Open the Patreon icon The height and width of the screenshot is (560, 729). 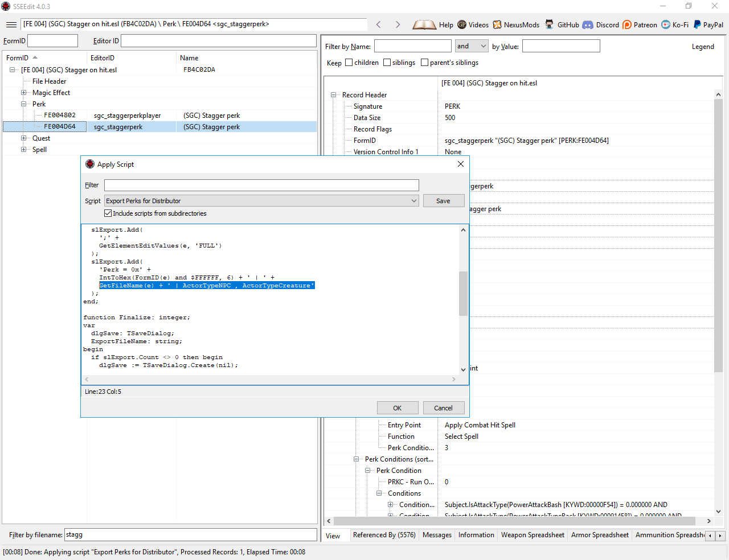coord(627,24)
